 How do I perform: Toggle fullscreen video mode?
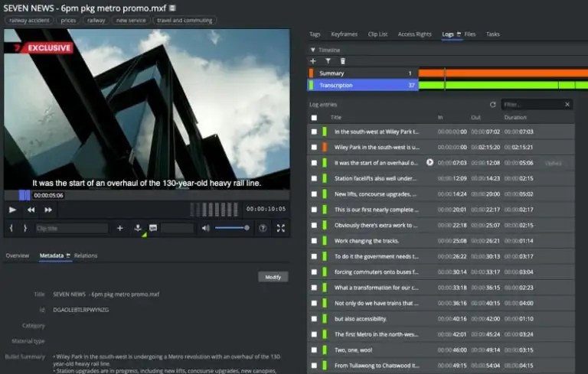click(280, 228)
